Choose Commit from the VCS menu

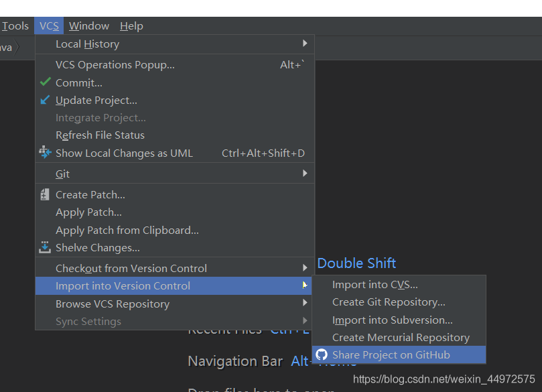point(175,82)
